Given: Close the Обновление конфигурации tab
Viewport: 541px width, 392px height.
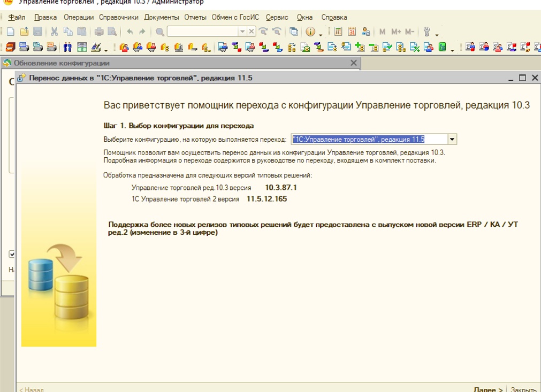Looking at the screenshot, I should (x=354, y=63).
